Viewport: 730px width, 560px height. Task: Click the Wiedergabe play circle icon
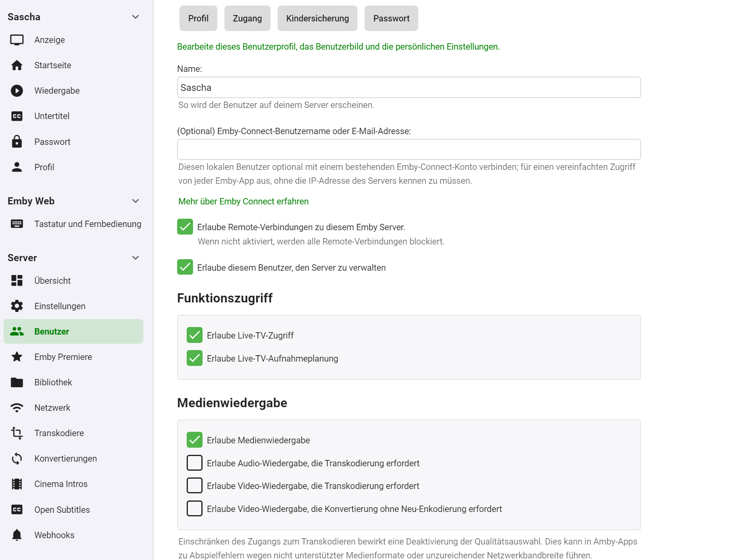[17, 91]
